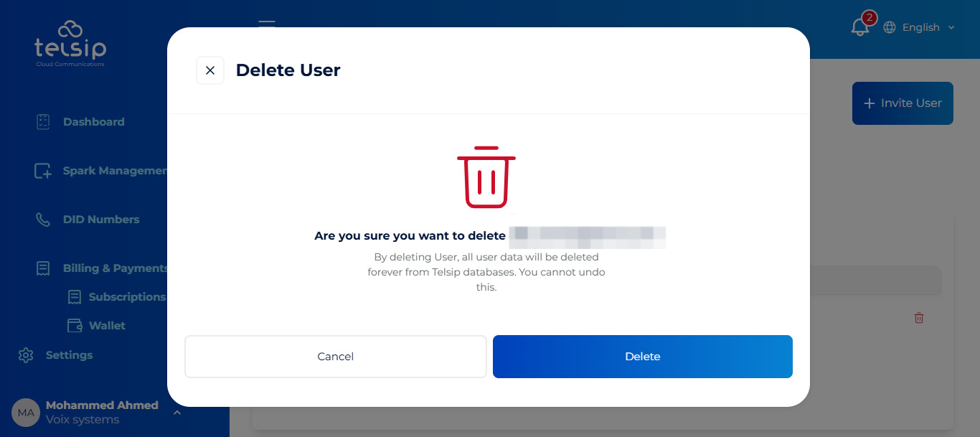Click the Subscriptions icon in sidebar
Image resolution: width=980 pixels, height=437 pixels.
pyautogui.click(x=75, y=297)
